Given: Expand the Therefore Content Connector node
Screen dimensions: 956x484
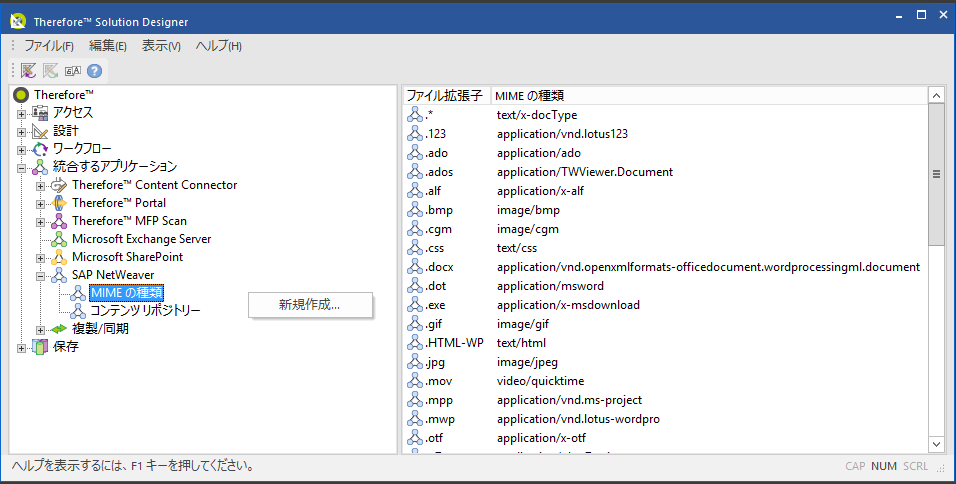Looking at the screenshot, I should click(40, 187).
